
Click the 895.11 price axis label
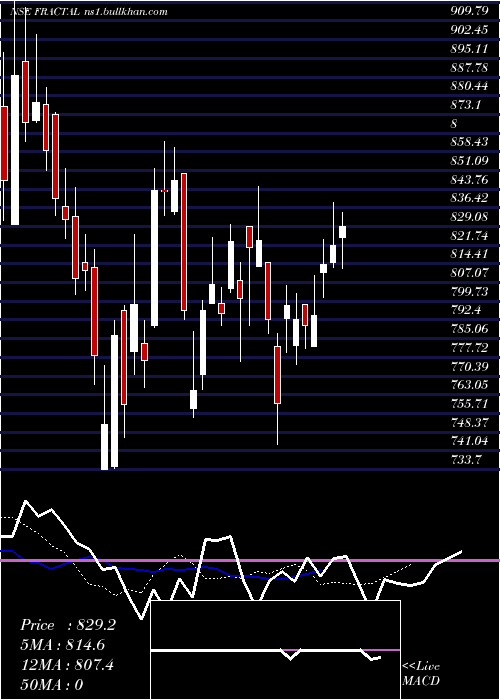coord(469,48)
